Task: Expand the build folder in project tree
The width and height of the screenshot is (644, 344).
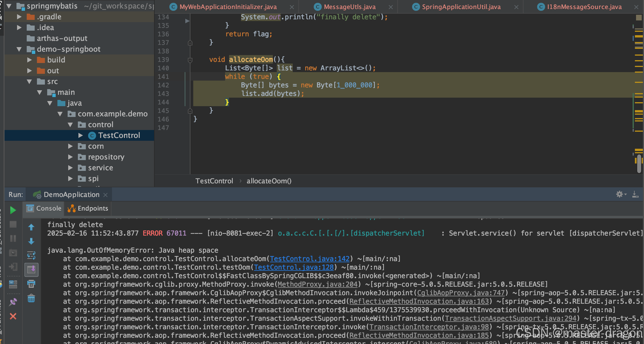Action: (x=29, y=60)
